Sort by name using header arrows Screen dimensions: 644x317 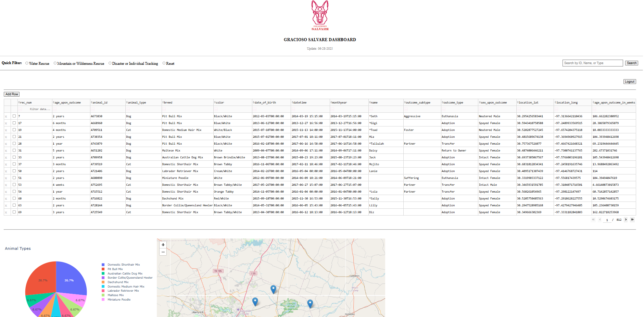pos(370,102)
